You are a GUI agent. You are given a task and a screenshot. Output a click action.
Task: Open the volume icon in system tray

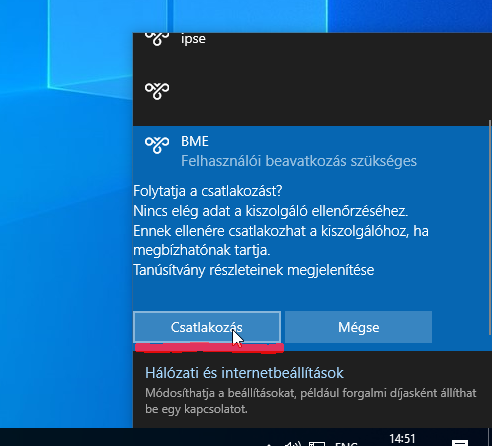(293, 444)
